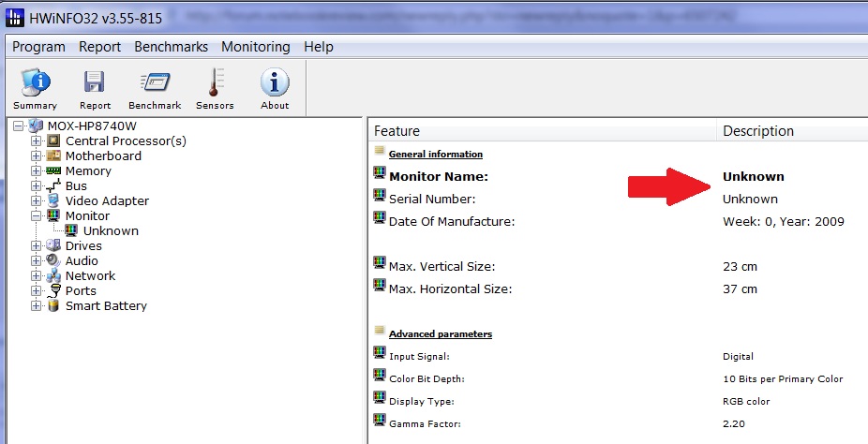Collapse the Monitor node
This screenshot has height=444, width=868.
36,215
